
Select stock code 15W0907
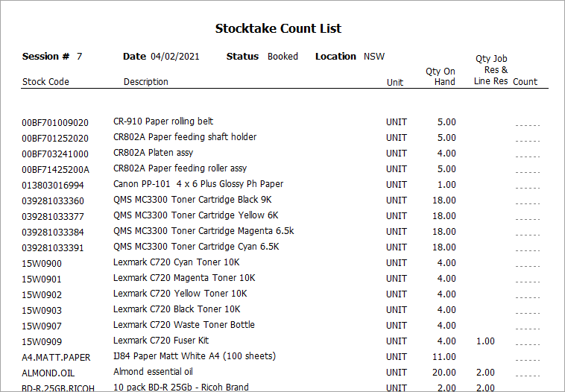pyautogui.click(x=42, y=326)
